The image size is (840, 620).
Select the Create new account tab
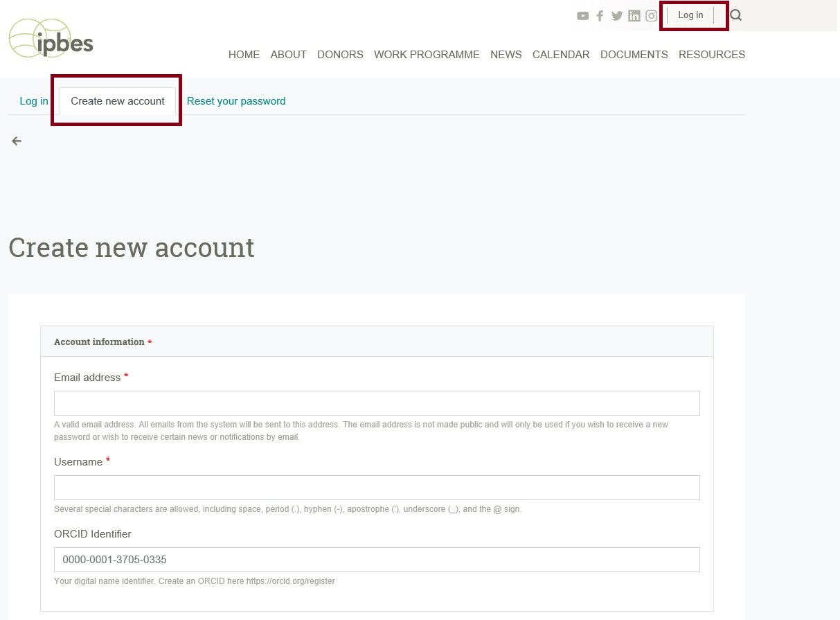point(118,101)
